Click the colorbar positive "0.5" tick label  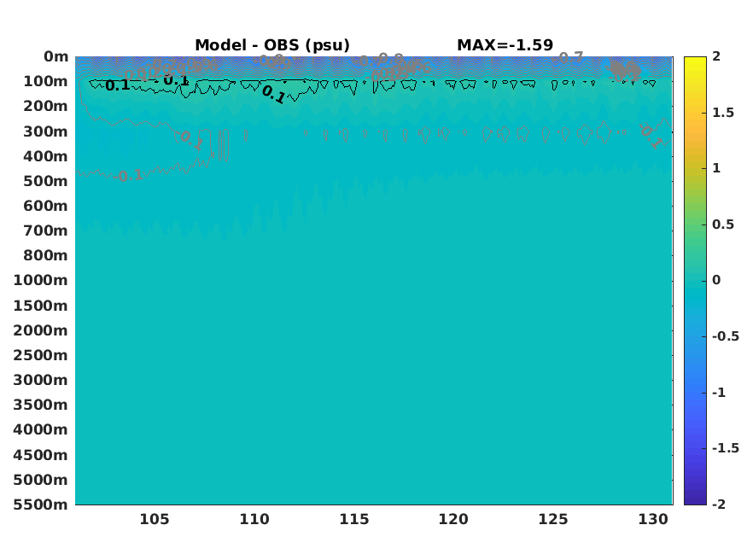723,225
